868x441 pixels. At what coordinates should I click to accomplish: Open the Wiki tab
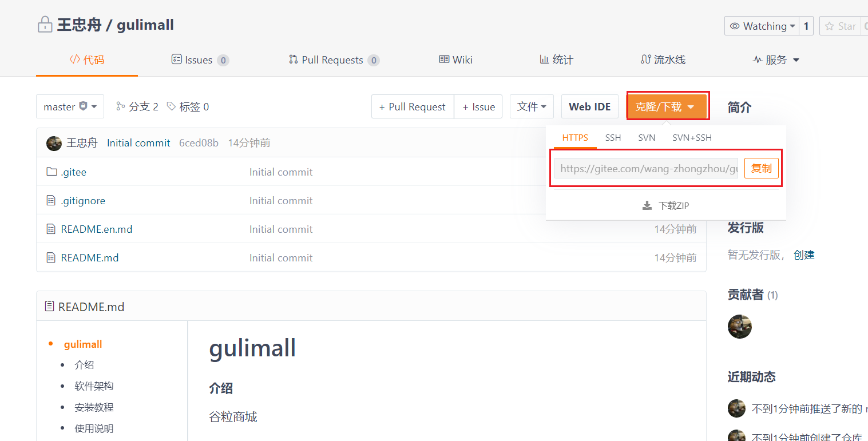pos(455,59)
